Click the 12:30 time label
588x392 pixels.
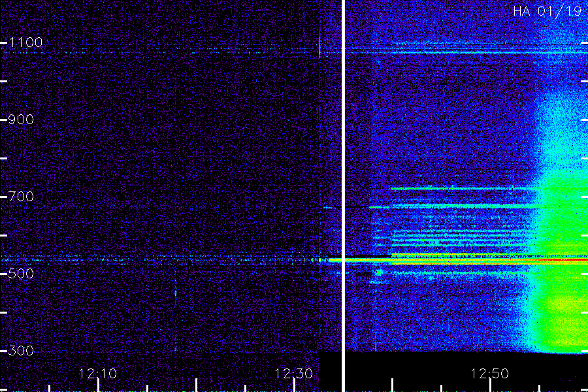click(x=293, y=374)
